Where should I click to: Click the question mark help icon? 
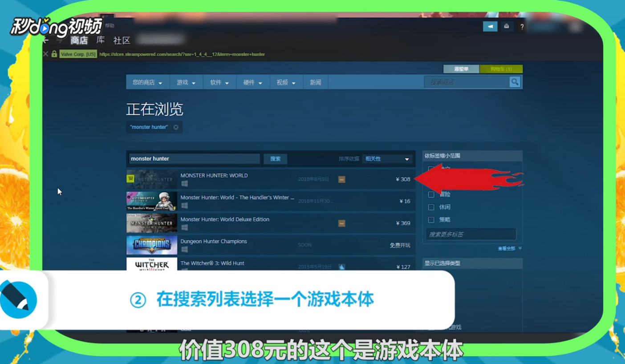pyautogui.click(x=522, y=27)
